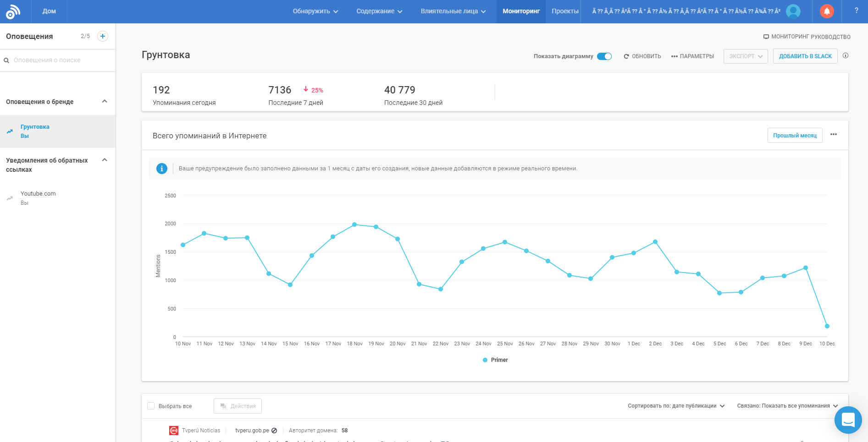
Task: Open the chart's three-dots more options menu
Action: coord(834,135)
